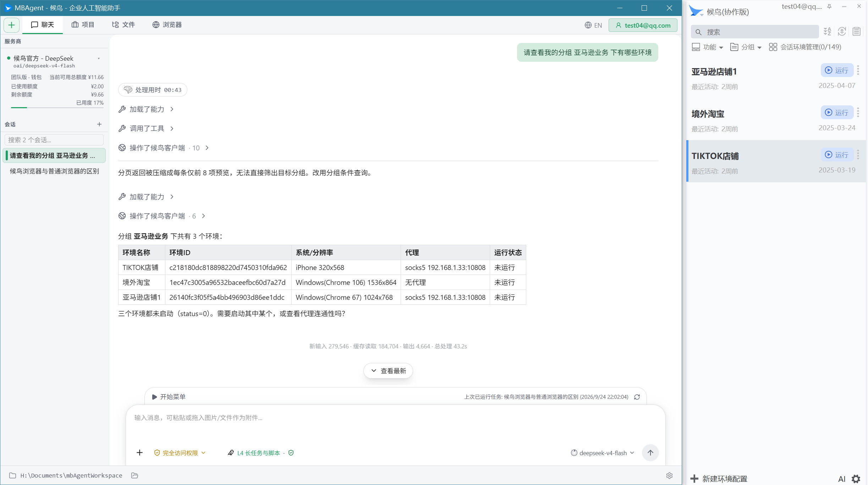Click environment ID c218180dc818898220d7450310fda962 cell
The height and width of the screenshot is (485, 868).
tap(228, 268)
